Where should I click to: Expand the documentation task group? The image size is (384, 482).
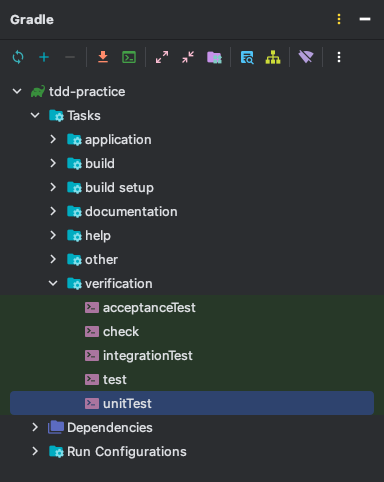(x=53, y=211)
